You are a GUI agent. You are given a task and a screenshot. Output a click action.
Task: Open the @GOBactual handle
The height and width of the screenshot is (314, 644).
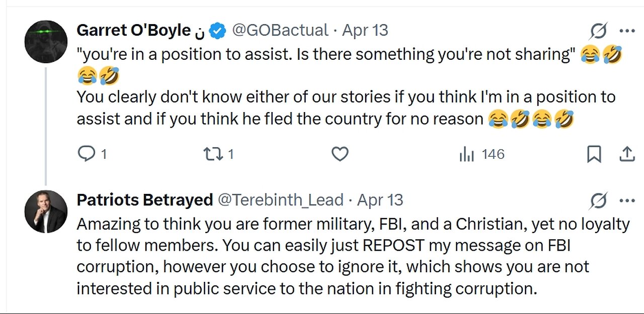coord(280,31)
